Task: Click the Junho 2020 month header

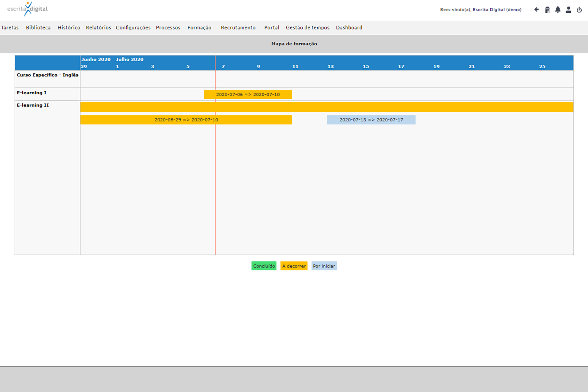Action: (x=96, y=59)
